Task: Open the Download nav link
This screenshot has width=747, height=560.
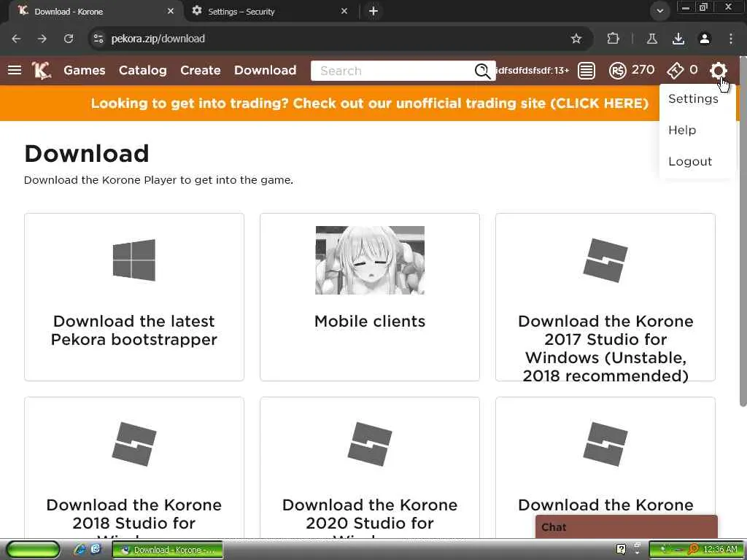Action: [x=266, y=71]
